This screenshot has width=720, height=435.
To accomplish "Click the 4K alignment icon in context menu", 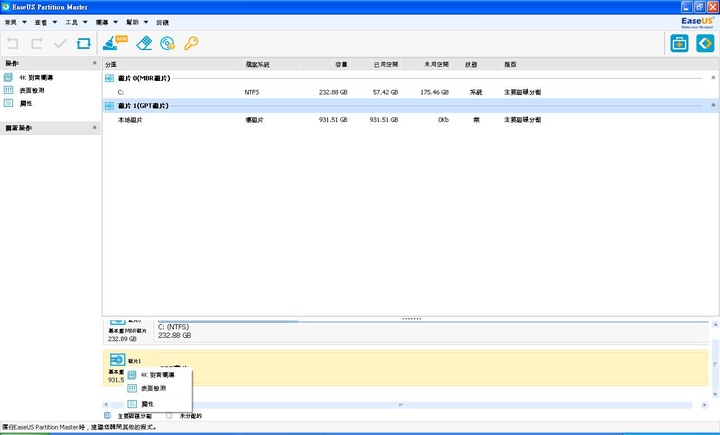I will pyautogui.click(x=132, y=375).
